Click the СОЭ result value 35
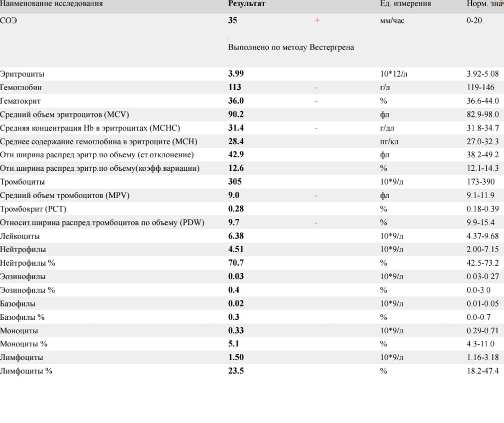Viewport: 504px width, 423px height. coord(232,21)
